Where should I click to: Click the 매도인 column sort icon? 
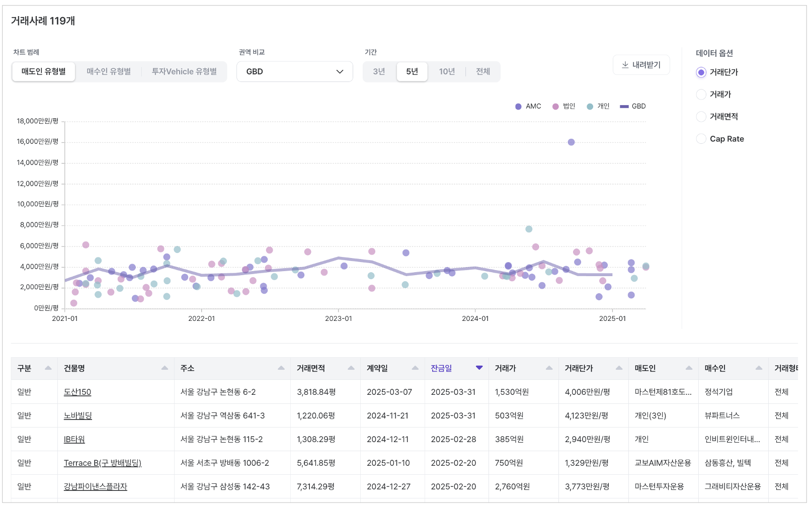point(689,368)
